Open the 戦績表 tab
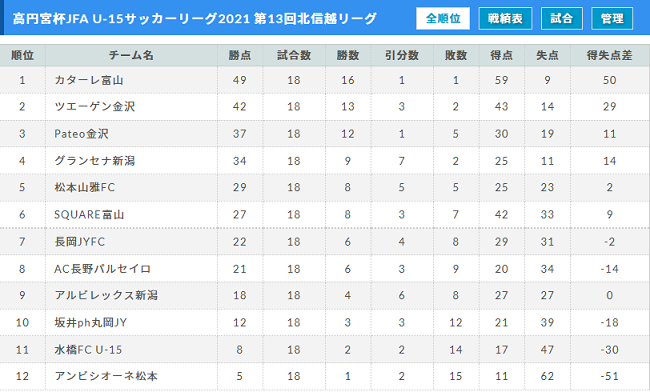This screenshot has width=650, height=392. click(x=505, y=19)
